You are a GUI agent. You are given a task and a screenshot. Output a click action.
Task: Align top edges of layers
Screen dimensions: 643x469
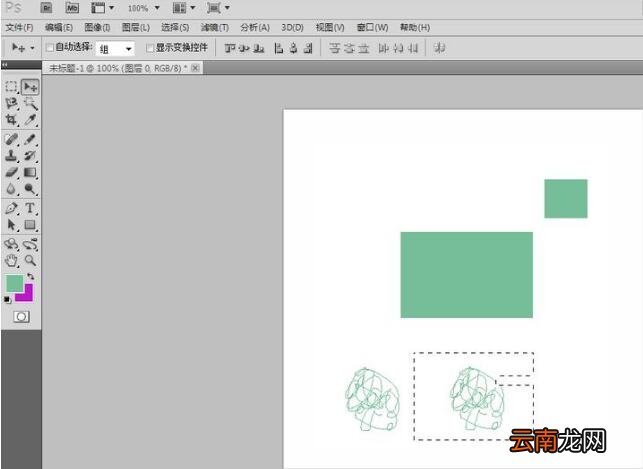point(230,48)
